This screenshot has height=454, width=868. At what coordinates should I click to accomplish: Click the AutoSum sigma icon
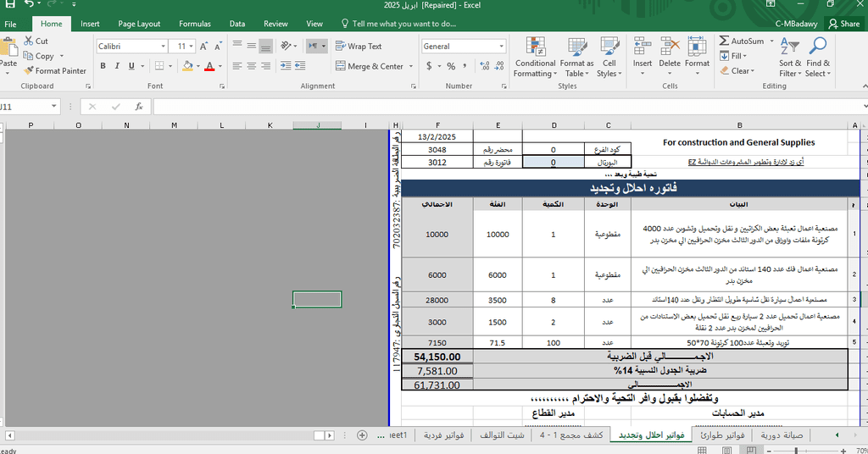[724, 41]
